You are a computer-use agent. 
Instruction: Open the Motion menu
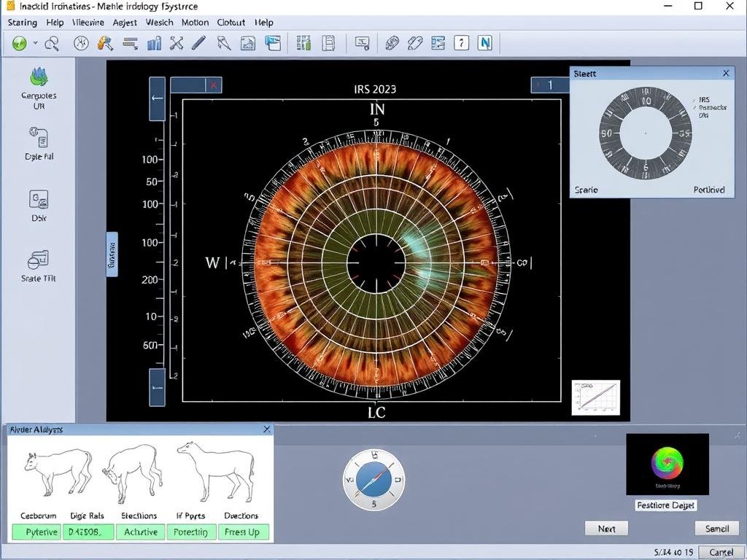tap(195, 23)
